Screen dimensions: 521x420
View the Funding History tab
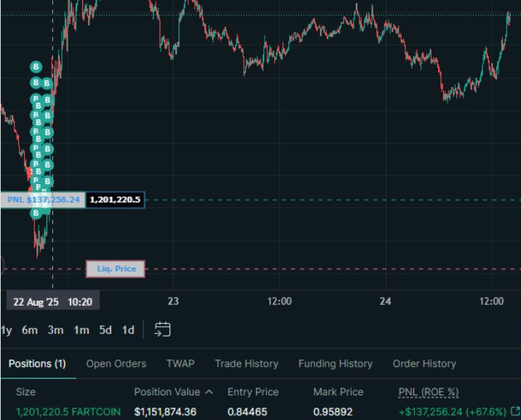pos(335,363)
